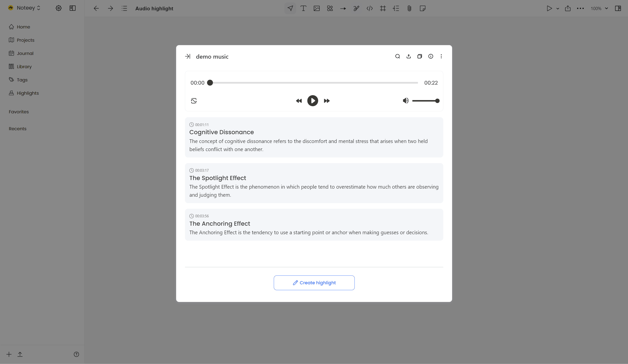Jump to timestamp 00:03:17
Viewport: 628px width, 364px height.
coord(199,170)
